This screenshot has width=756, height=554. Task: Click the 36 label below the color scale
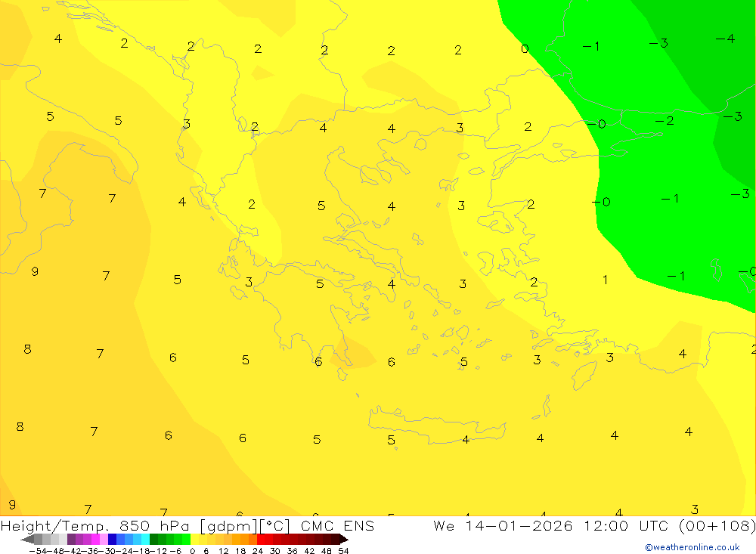(292, 551)
